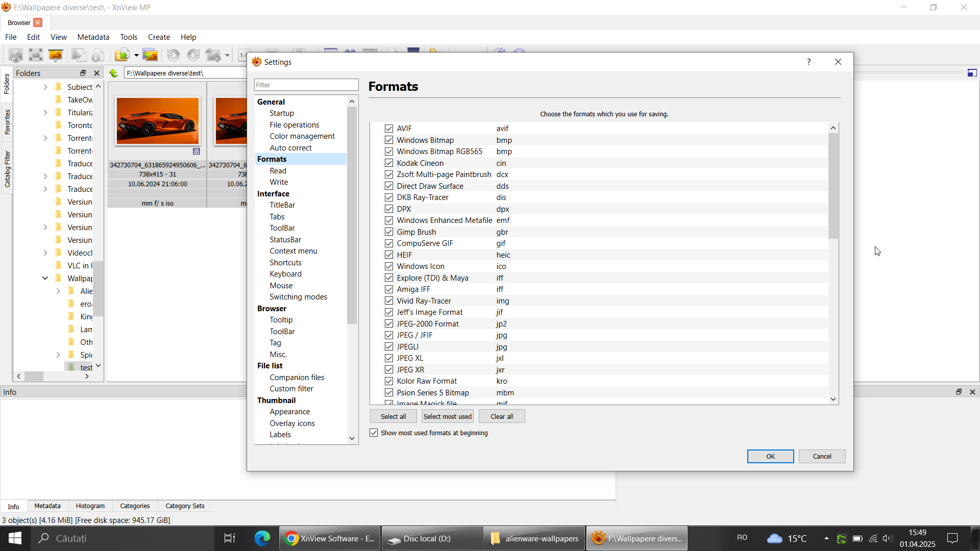Open the dropdown arrow beside open folder icon
Image resolution: width=980 pixels, height=551 pixels.
point(136,55)
